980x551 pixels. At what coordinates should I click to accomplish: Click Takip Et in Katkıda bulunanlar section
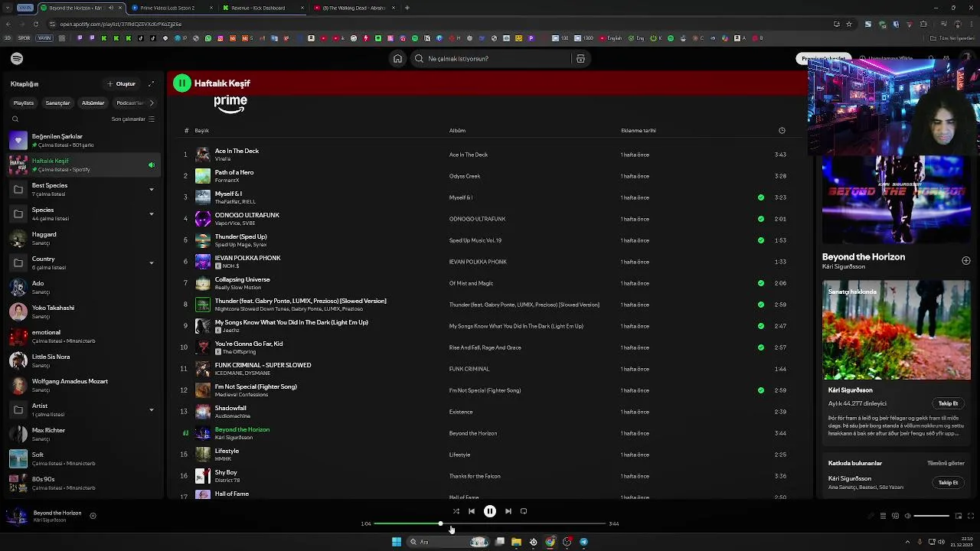[x=948, y=483]
